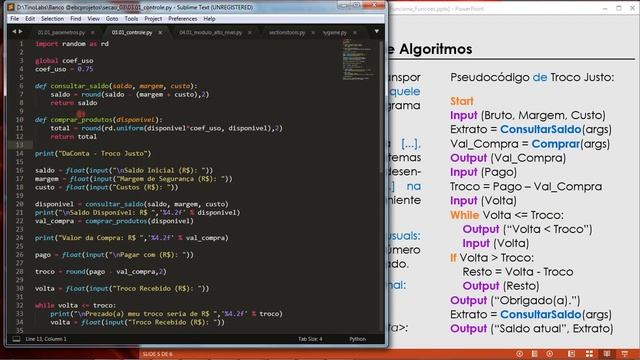The height and width of the screenshot is (360, 640).
Task: Click the 'Start' keyword on the slide
Action: pos(462,101)
